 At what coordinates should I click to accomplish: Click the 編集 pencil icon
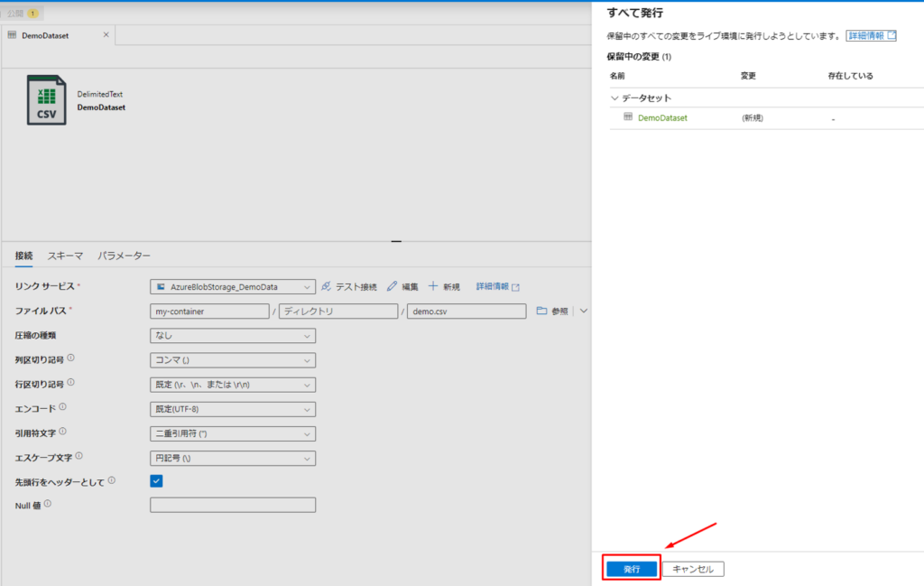(x=392, y=286)
